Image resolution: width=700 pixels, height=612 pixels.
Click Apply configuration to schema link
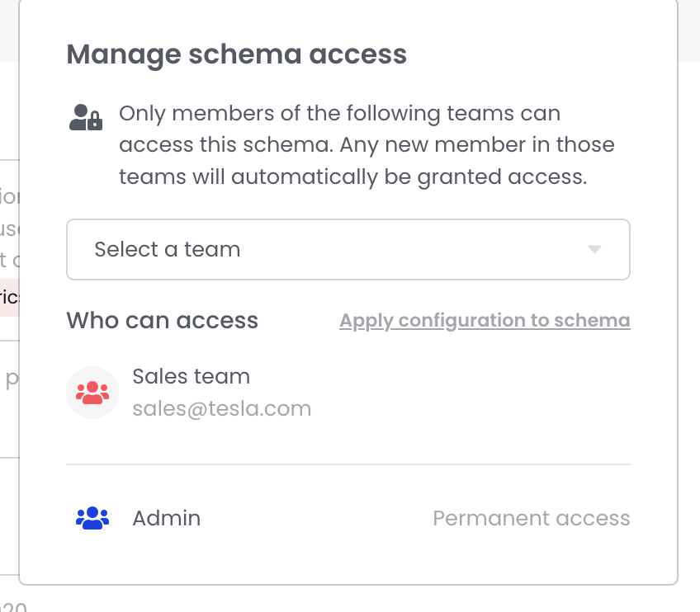[485, 321]
